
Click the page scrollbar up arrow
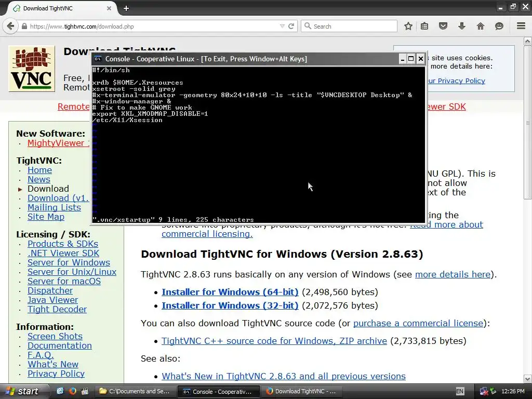click(528, 42)
